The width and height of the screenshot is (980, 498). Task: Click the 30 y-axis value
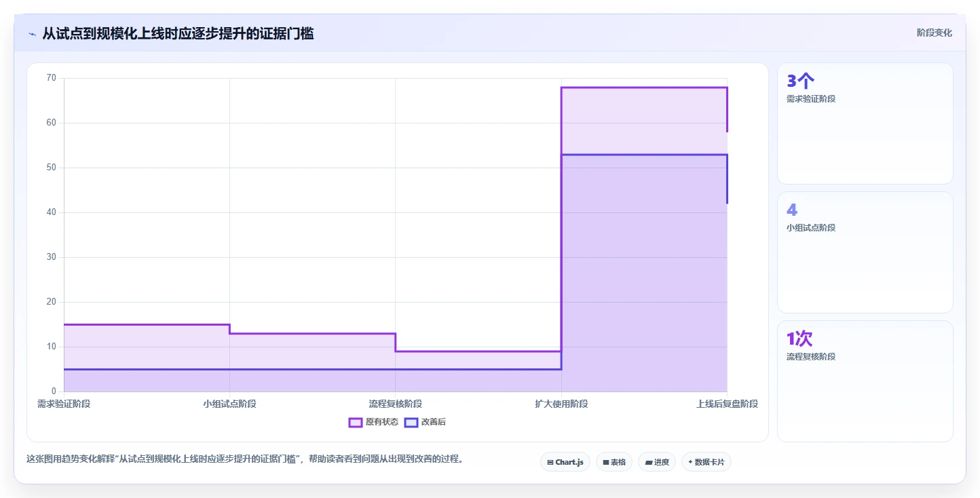tap(51, 257)
